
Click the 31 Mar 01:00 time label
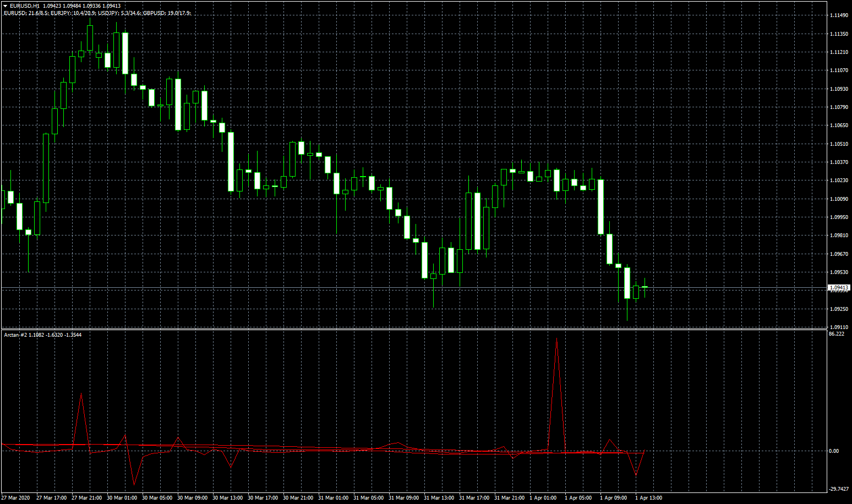click(x=333, y=498)
